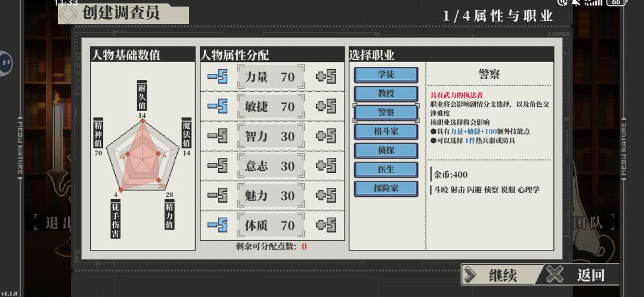This screenshot has width=644, height=297.
Task: Increase 力量 by 5 points
Action: point(326,77)
